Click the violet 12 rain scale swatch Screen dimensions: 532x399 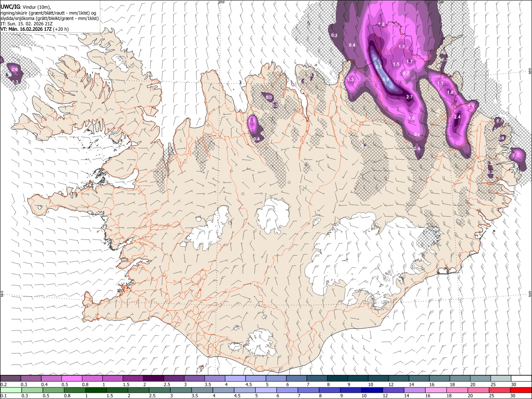pyautogui.click(x=393, y=390)
